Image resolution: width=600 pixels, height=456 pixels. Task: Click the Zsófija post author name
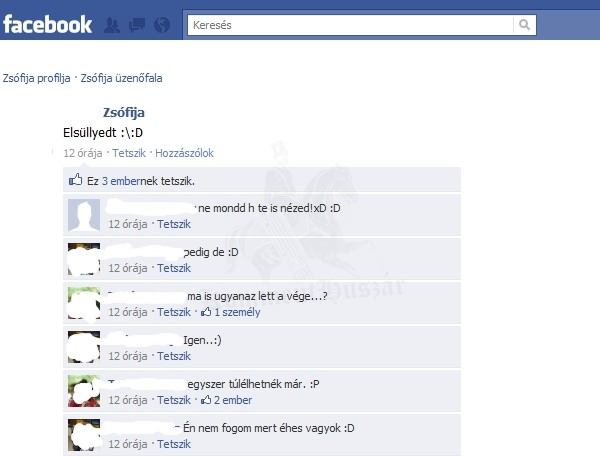coord(124,112)
